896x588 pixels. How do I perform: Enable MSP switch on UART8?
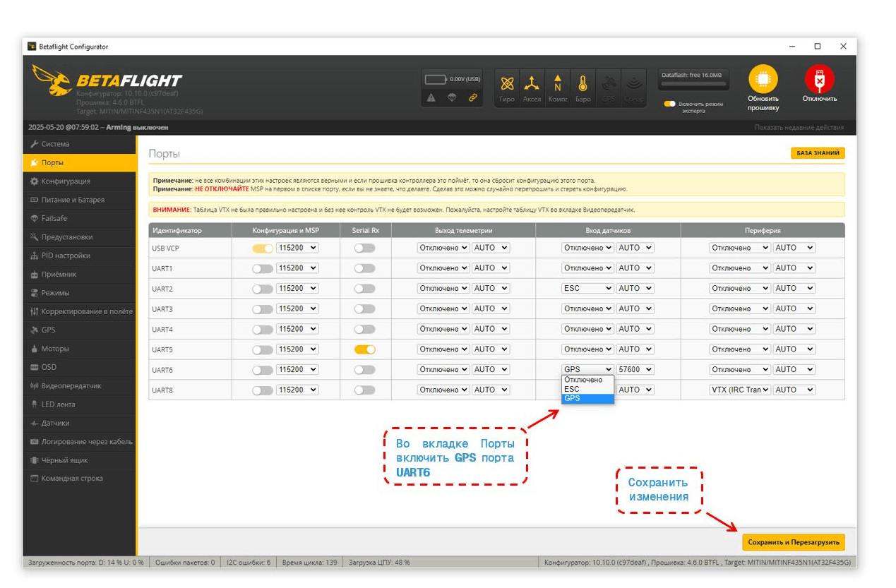[x=263, y=390]
